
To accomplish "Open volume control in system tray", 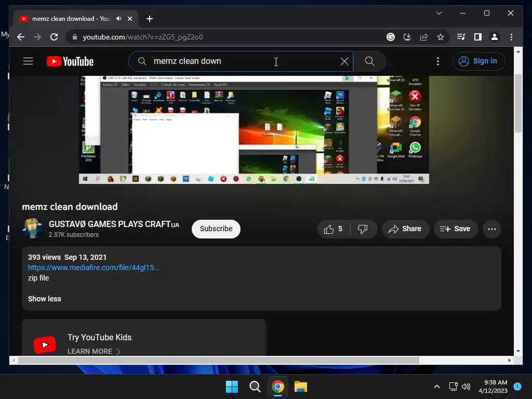I will point(466,387).
